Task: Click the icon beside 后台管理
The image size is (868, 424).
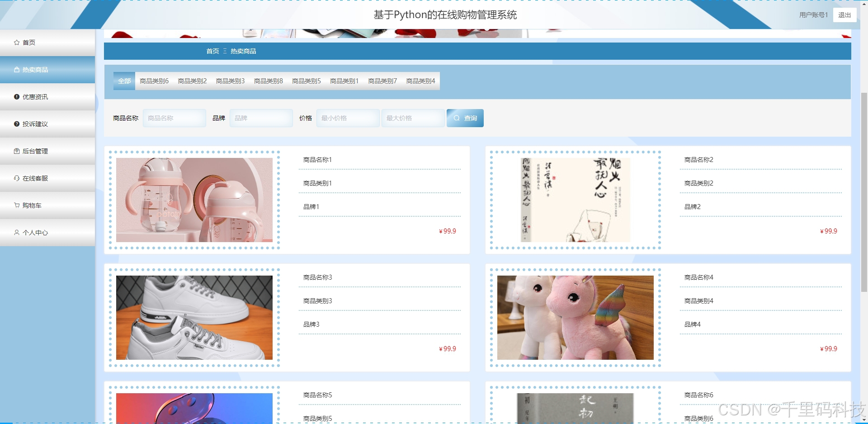Action: click(17, 151)
